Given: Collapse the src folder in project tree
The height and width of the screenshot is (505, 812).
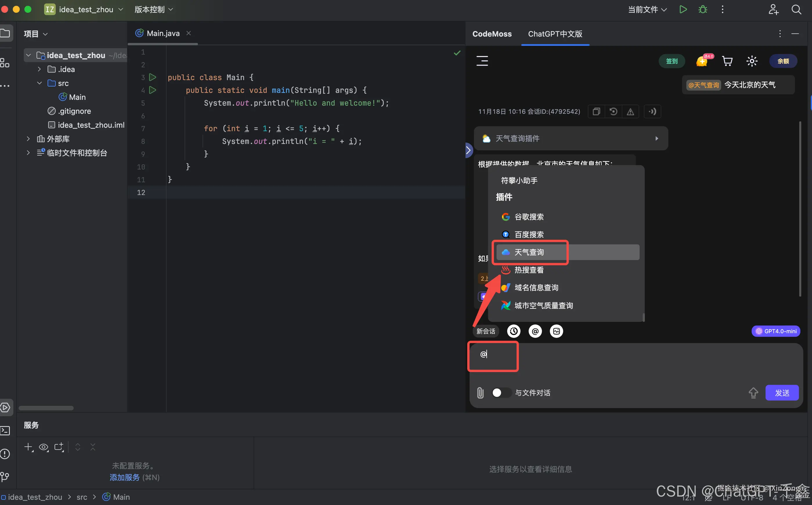Looking at the screenshot, I should (39, 83).
